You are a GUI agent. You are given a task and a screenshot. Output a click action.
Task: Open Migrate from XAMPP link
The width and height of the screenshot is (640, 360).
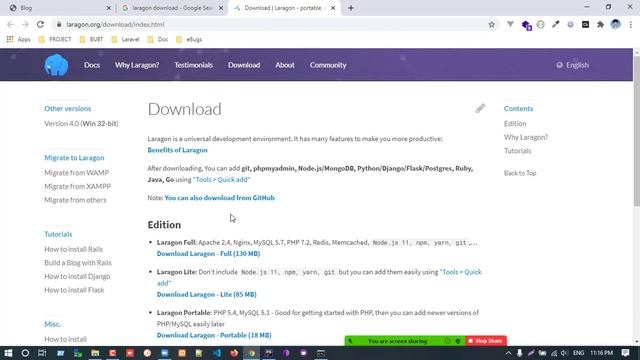click(x=78, y=186)
